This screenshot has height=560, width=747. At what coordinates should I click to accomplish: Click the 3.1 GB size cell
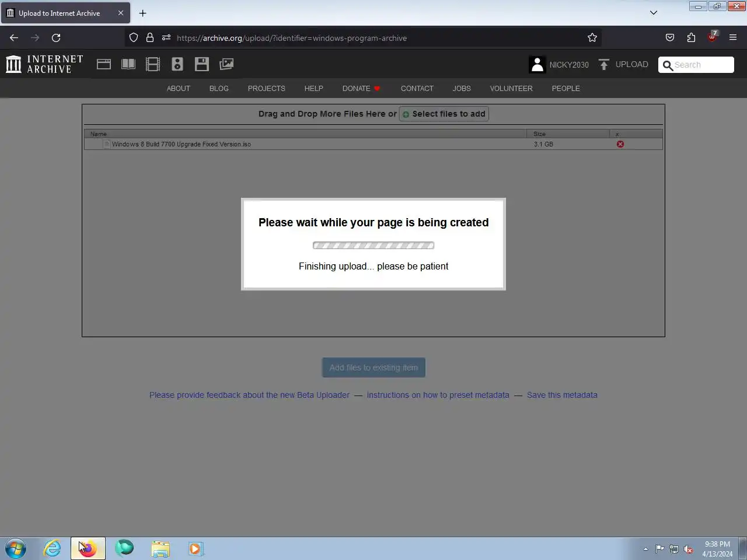coord(543,144)
